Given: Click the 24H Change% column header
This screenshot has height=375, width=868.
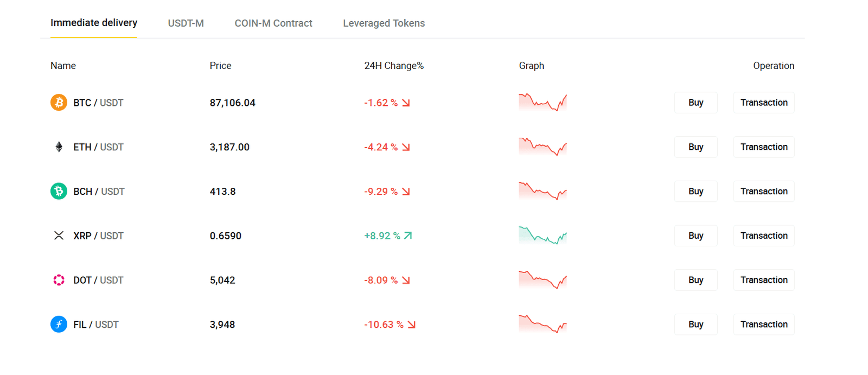Looking at the screenshot, I should (393, 66).
